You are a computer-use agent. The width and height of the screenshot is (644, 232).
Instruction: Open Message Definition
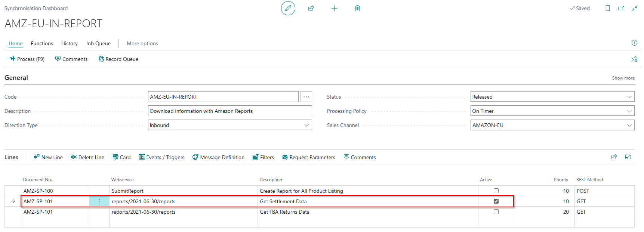(x=219, y=157)
